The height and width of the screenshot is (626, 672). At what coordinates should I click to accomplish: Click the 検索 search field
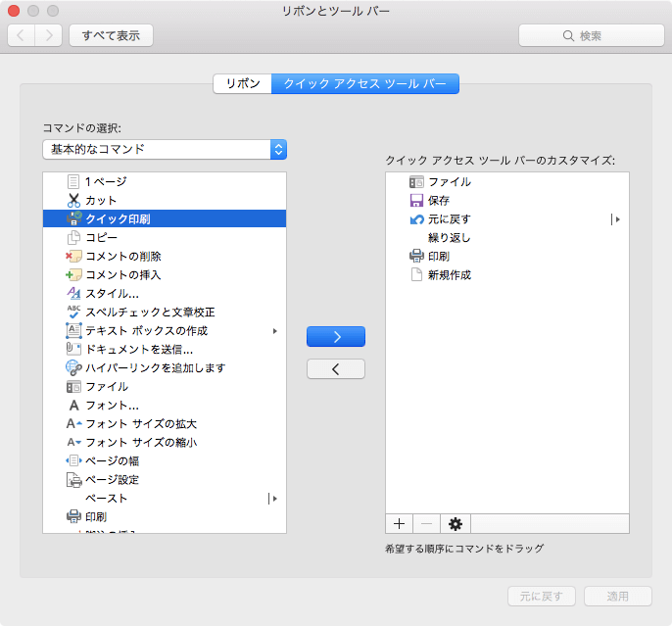[x=592, y=35]
